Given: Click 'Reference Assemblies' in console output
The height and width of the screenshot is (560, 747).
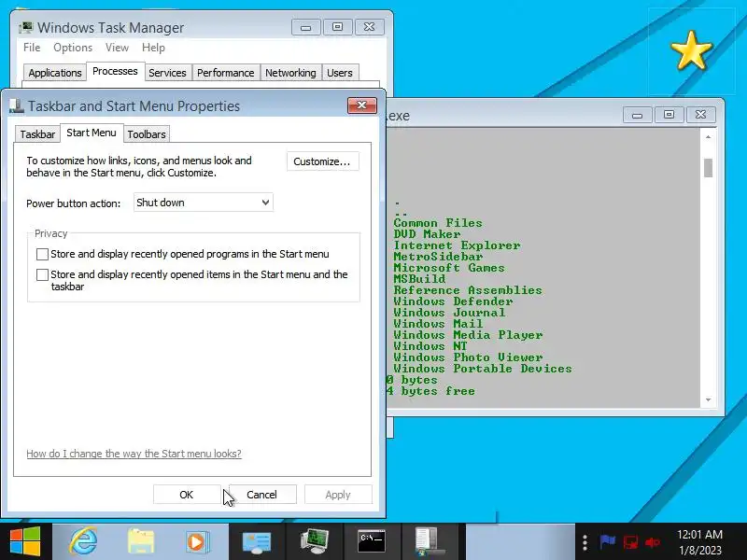Looking at the screenshot, I should (x=468, y=290).
